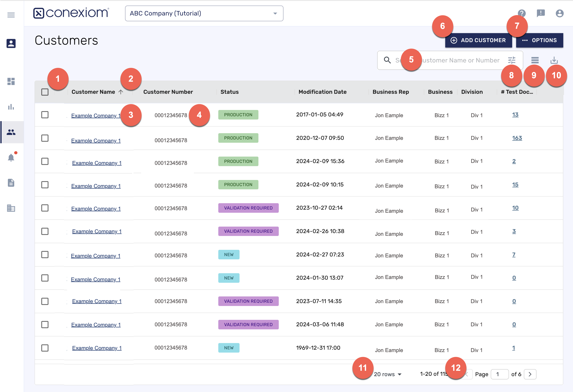The width and height of the screenshot is (573, 392).
Task: Click the Modification Date column header
Action: pos(322,92)
